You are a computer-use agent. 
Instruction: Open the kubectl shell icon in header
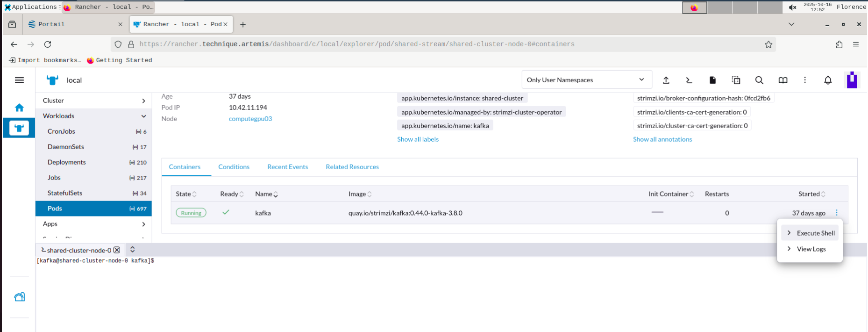pos(689,80)
